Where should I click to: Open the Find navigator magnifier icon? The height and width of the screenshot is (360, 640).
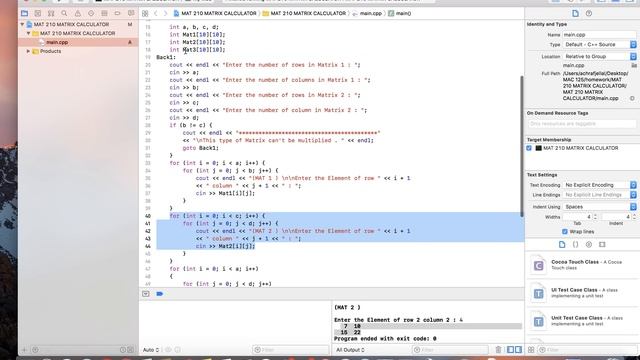pyautogui.click(x=64, y=13)
